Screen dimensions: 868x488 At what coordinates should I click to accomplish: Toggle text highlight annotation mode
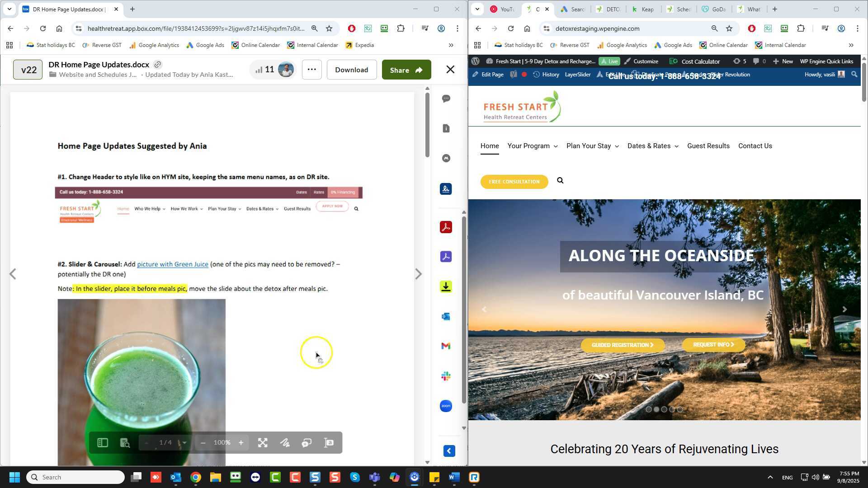tap(329, 443)
